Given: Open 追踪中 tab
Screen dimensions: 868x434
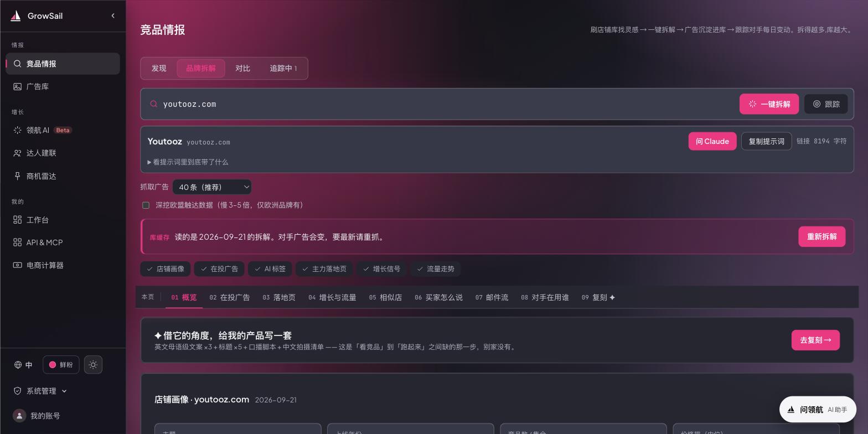Looking at the screenshot, I should (x=283, y=68).
